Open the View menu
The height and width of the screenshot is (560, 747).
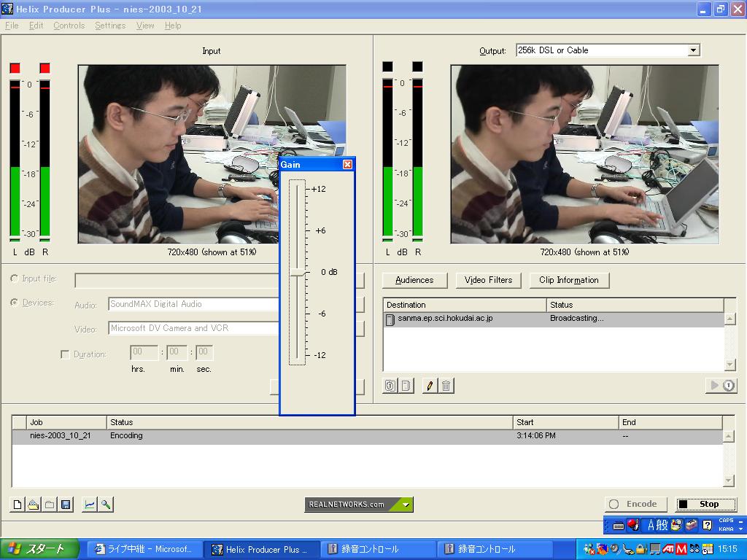pos(145,26)
